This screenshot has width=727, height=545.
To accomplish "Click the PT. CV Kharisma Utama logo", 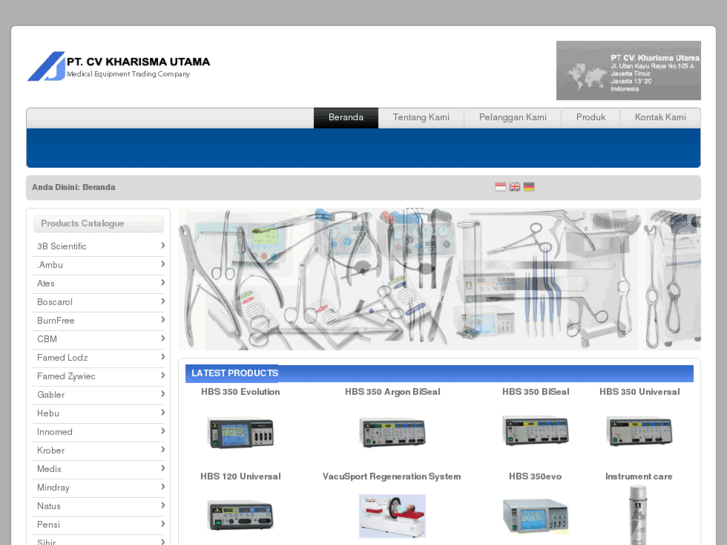I will tap(119, 66).
